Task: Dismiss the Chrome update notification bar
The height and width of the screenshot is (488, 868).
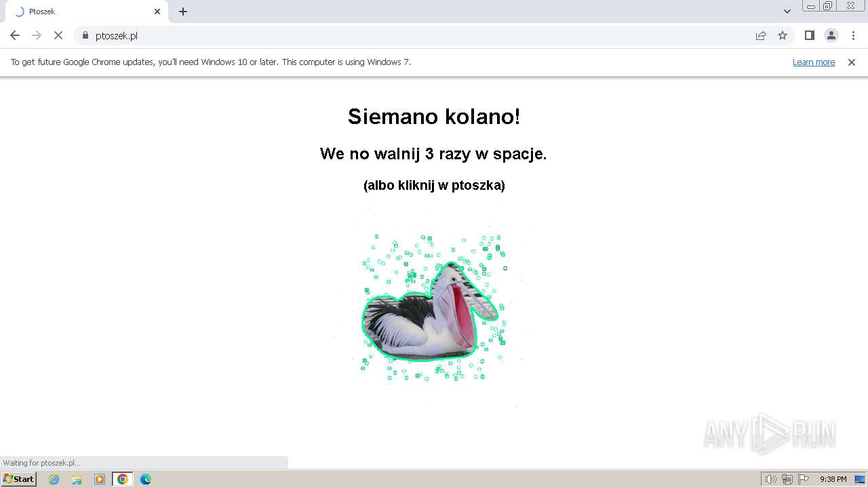Action: click(852, 62)
